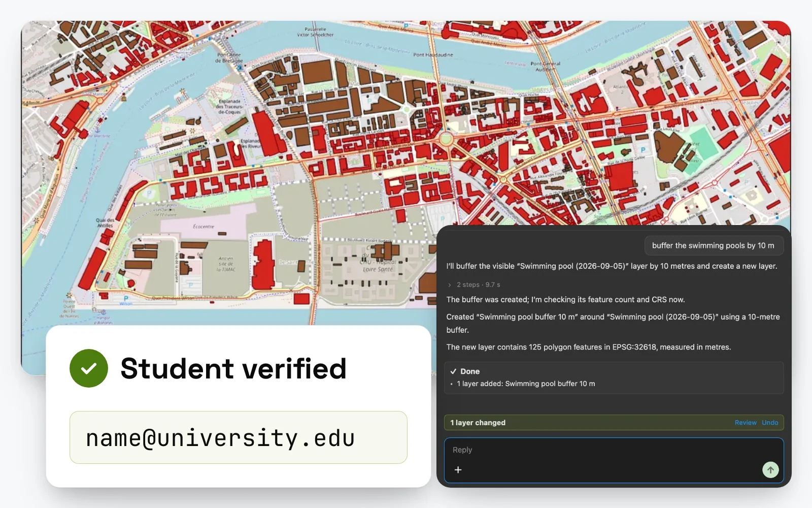Select "The buffer was created" status line
This screenshot has width=812, height=508.
565,300
